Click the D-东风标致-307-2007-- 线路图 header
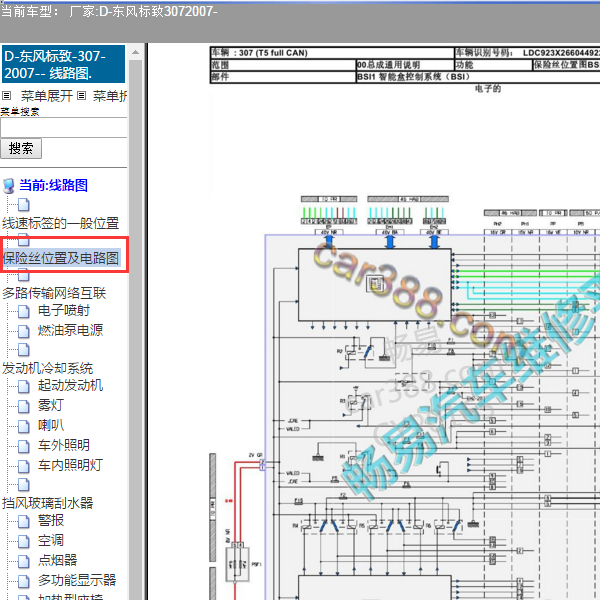Screen dimensions: 600x600 point(64,64)
